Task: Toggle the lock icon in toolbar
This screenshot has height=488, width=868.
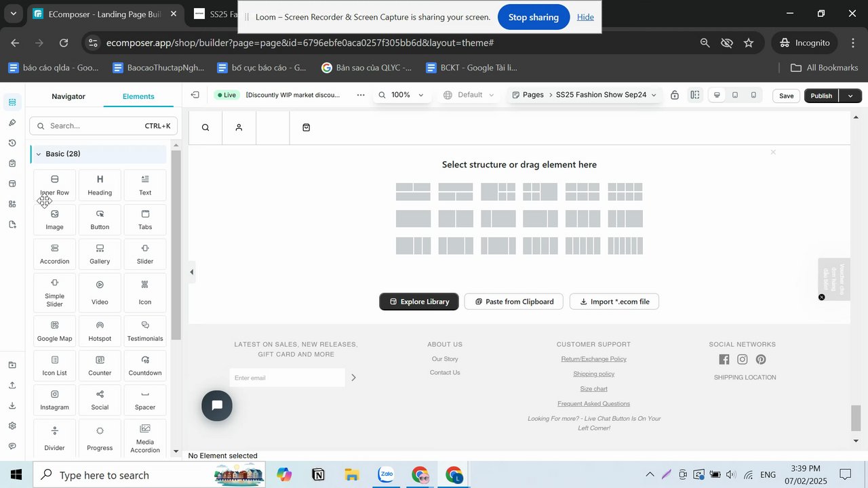Action: tap(675, 95)
